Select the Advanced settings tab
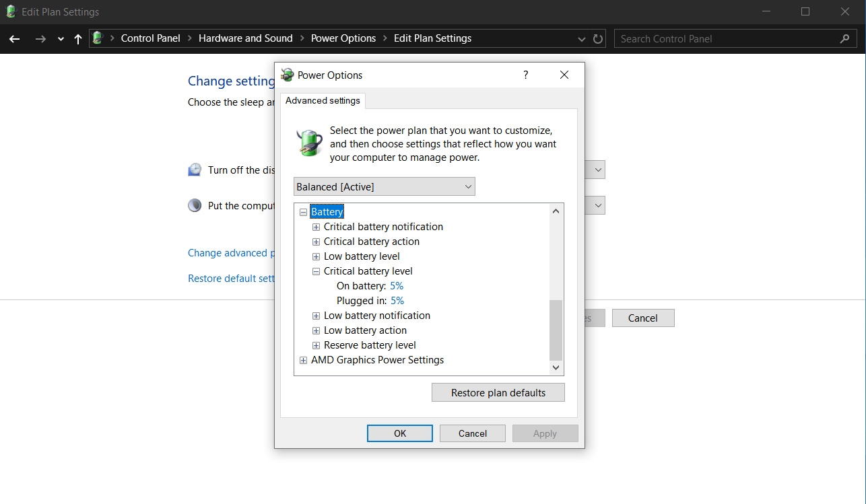This screenshot has height=504, width=866. (323, 101)
